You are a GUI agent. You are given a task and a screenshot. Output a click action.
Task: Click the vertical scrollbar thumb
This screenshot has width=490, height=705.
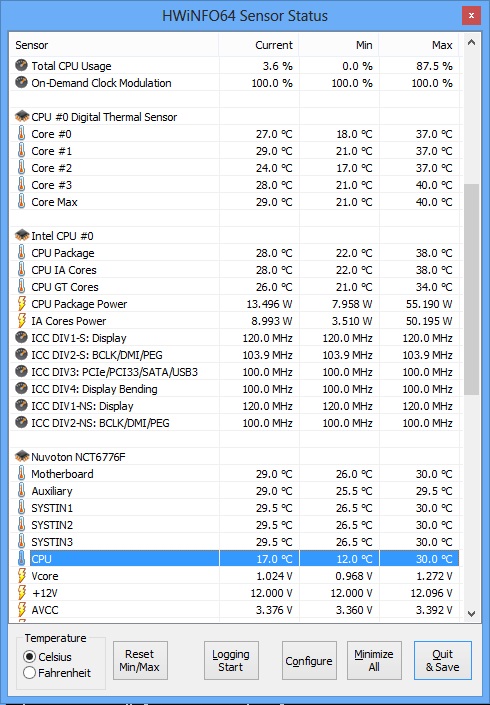click(471, 289)
